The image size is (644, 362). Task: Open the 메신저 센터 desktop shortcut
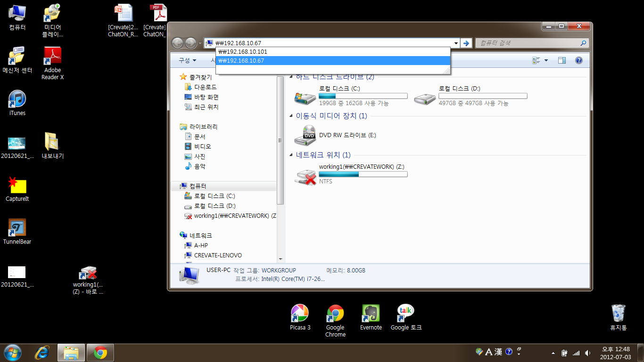pos(17,60)
